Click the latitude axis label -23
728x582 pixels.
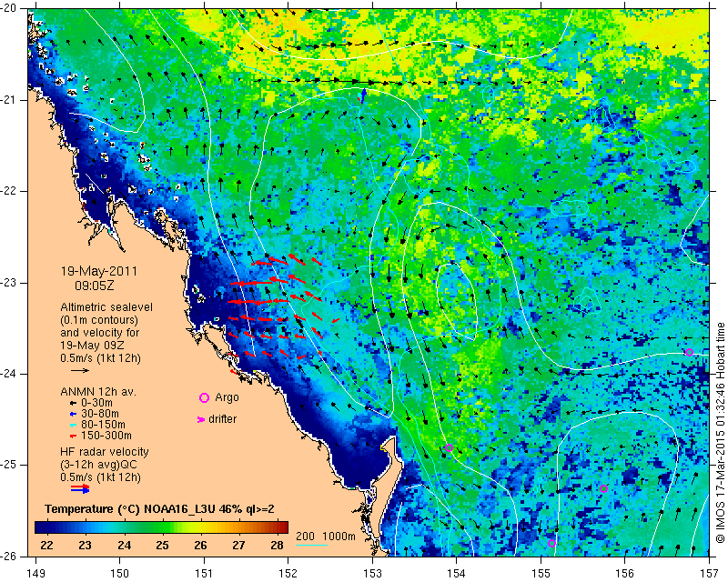tap(9, 282)
